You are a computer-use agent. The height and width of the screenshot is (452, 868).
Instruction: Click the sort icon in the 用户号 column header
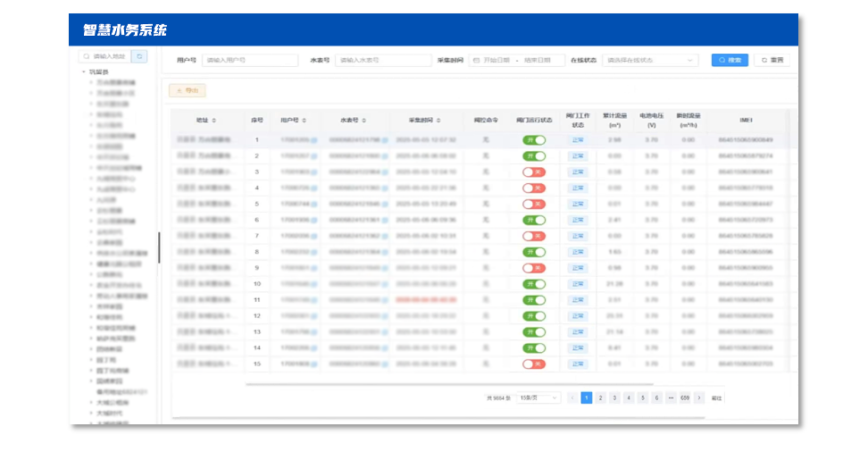pyautogui.click(x=304, y=120)
